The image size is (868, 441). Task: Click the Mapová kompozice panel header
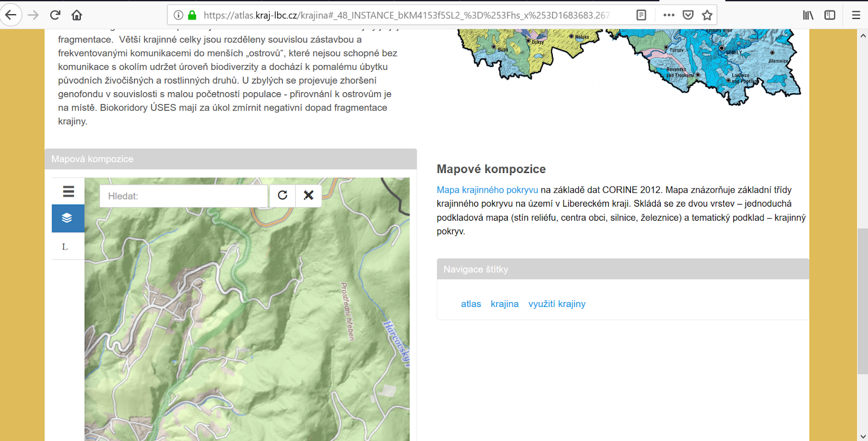(231, 159)
